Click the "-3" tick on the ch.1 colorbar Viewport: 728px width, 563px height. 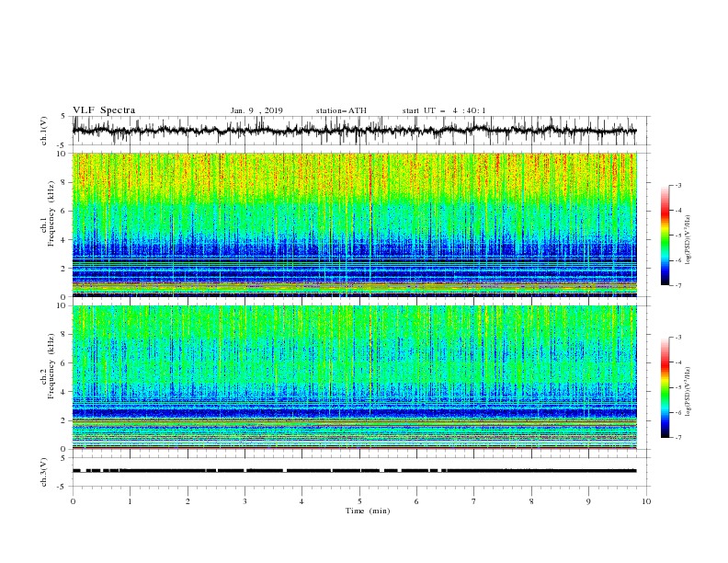coord(677,185)
